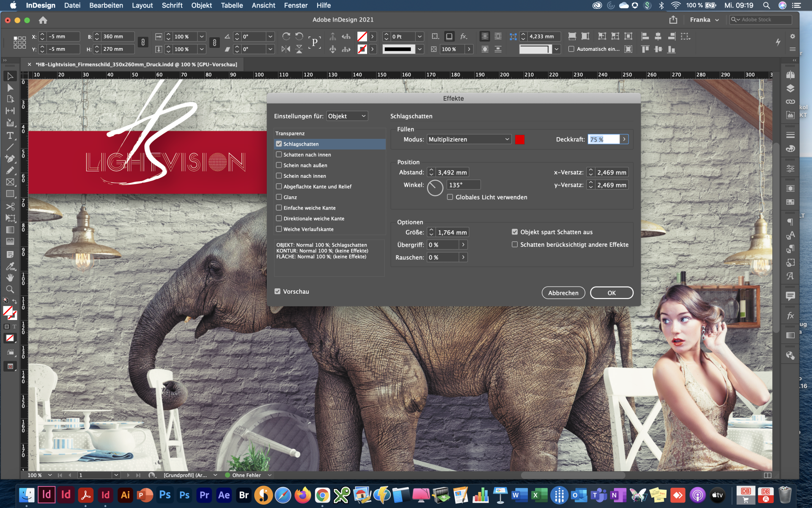This screenshot has height=508, width=812.
Task: Select the Hand tool
Action: [10, 278]
